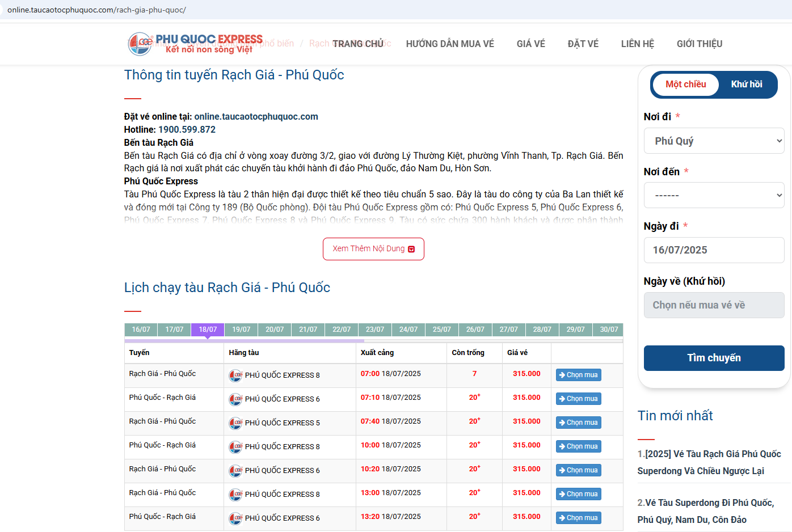This screenshot has height=532, width=792.
Task: Open the Nơi đi dropdown showing Phú Quý
Action: click(714, 141)
